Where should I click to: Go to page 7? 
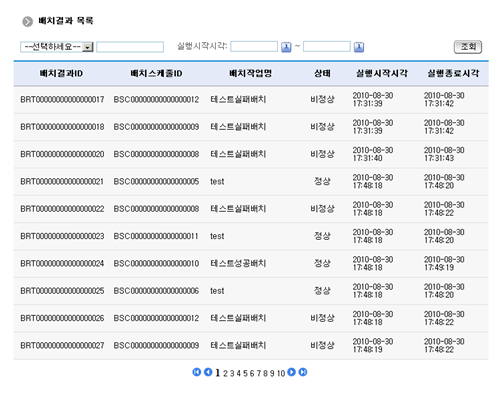pyautogui.click(x=259, y=373)
